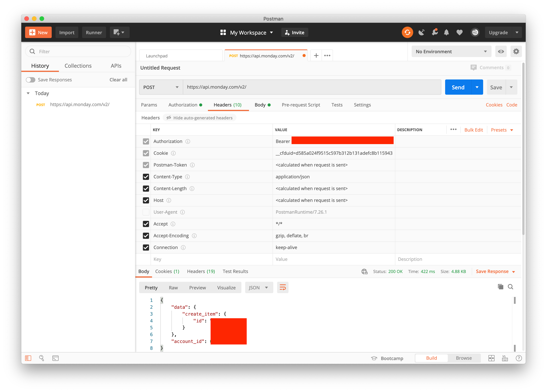Open keyboard shortcuts icon in status bar
The image size is (547, 392).
[x=505, y=359]
